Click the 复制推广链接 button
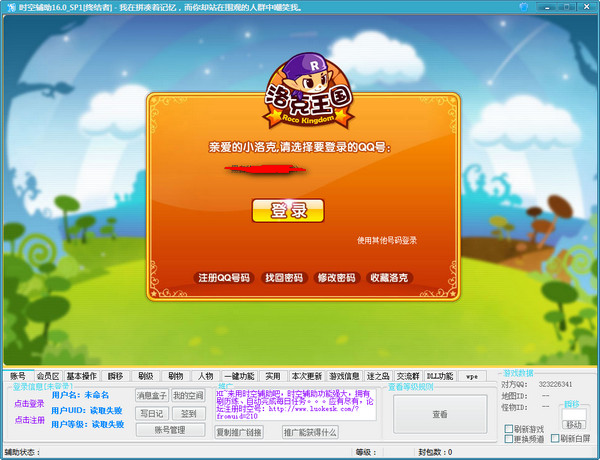This screenshot has width=600, height=460. 239,432
